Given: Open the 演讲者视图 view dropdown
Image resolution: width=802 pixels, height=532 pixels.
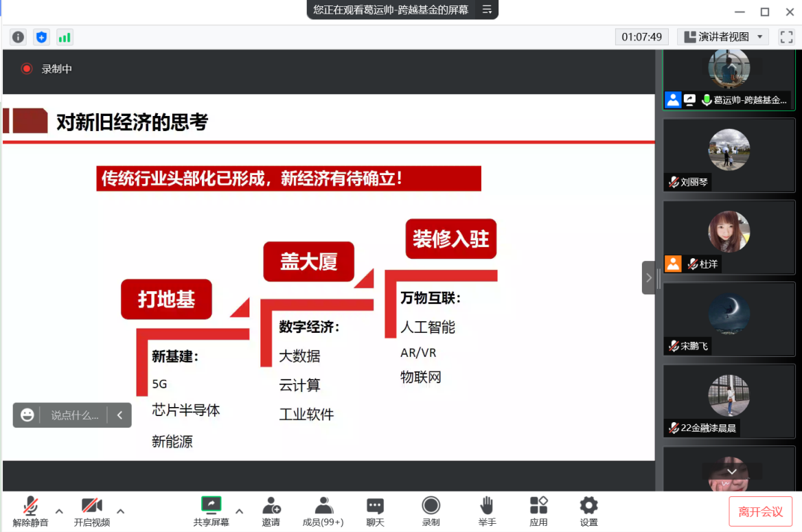Looking at the screenshot, I should 722,37.
